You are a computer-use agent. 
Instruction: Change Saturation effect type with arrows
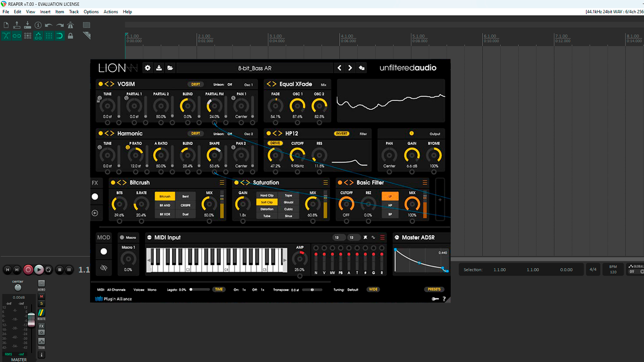(x=245, y=182)
